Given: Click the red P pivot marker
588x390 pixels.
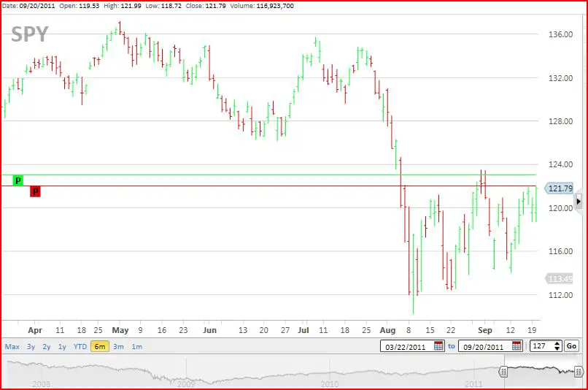Looking at the screenshot, I should [35, 191].
